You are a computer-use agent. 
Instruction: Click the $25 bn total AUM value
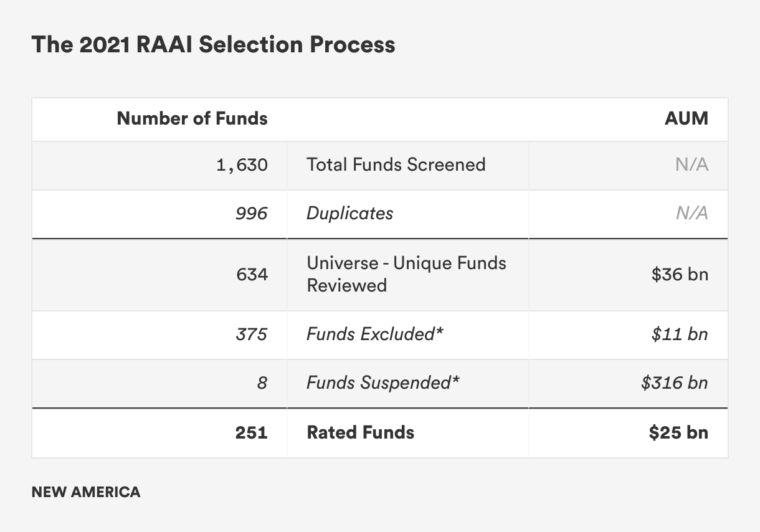pos(678,432)
